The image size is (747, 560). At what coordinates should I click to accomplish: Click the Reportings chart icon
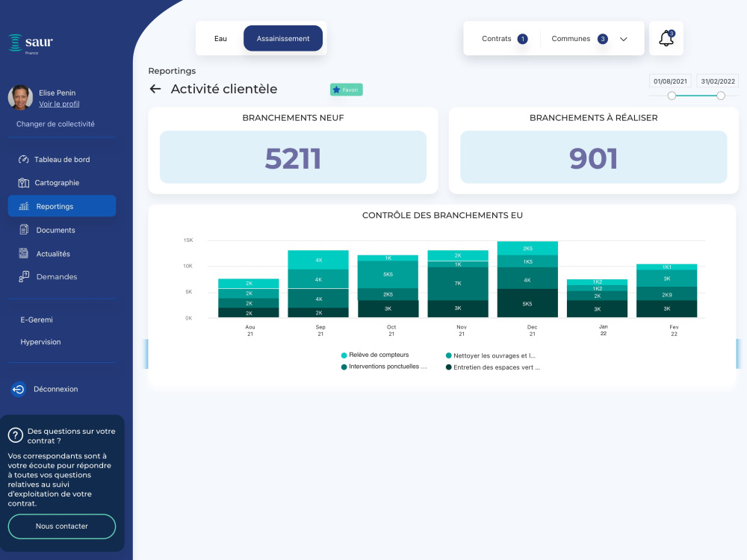point(24,206)
